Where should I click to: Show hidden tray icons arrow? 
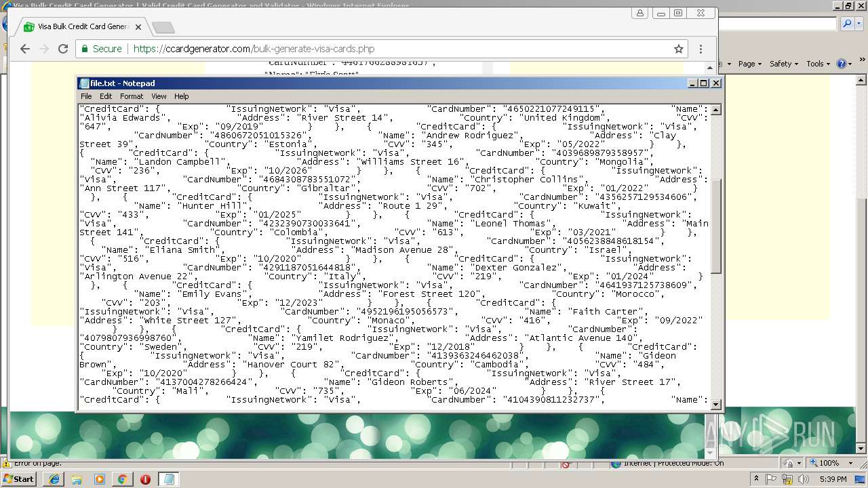pyautogui.click(x=756, y=479)
